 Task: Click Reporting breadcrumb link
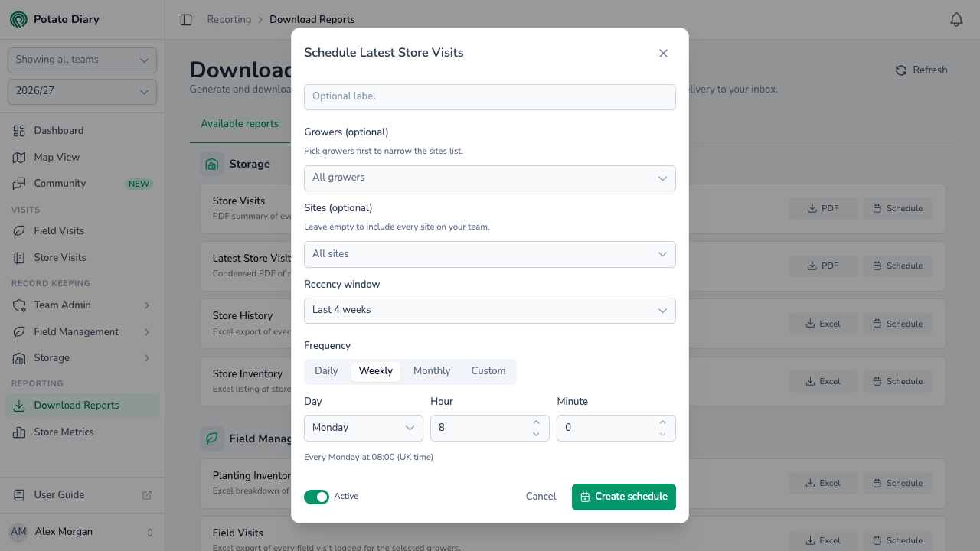(x=229, y=20)
